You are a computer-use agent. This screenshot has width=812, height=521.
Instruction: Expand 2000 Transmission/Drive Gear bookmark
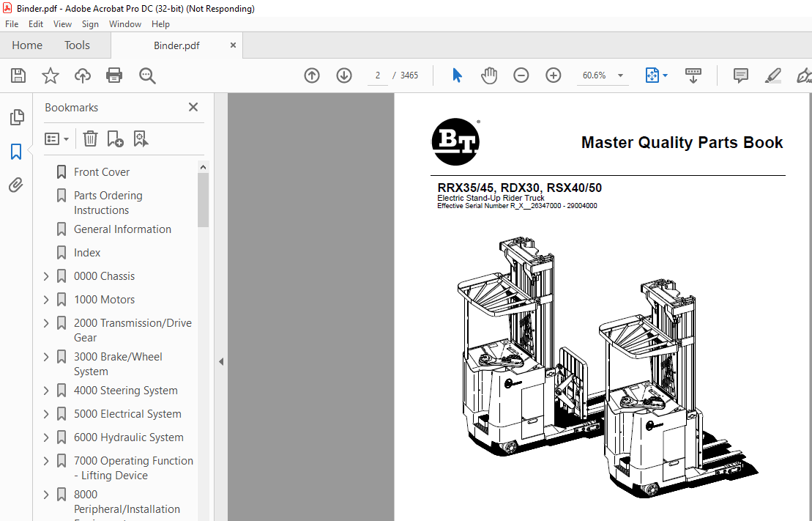[46, 323]
